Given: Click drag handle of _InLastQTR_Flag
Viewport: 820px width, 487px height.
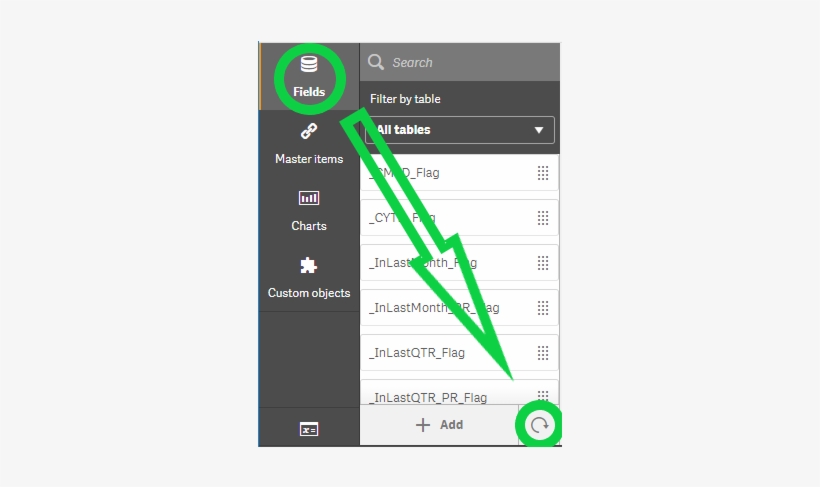Looking at the screenshot, I should [x=543, y=353].
